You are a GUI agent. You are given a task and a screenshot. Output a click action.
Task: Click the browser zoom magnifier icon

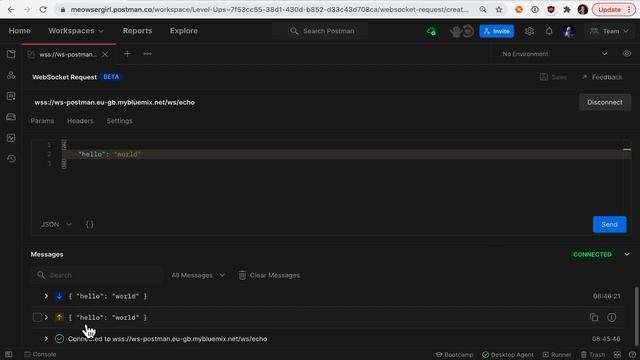tap(483, 9)
